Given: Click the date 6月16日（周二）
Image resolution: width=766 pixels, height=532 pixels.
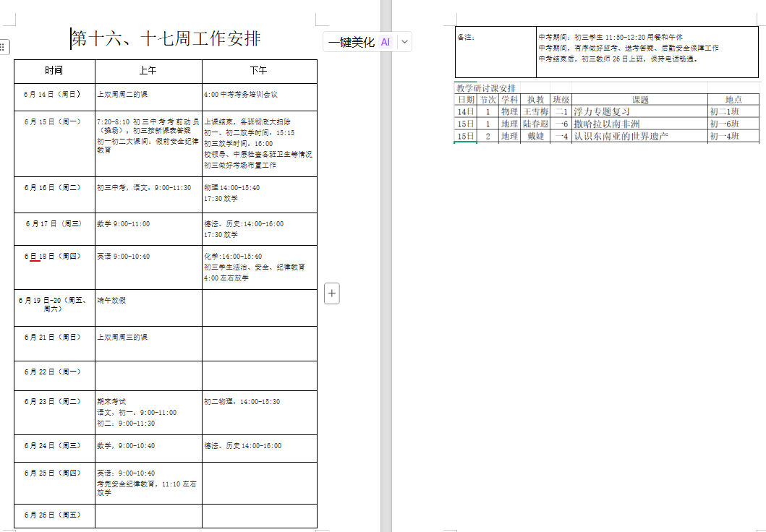Looking at the screenshot, I should (53, 187).
